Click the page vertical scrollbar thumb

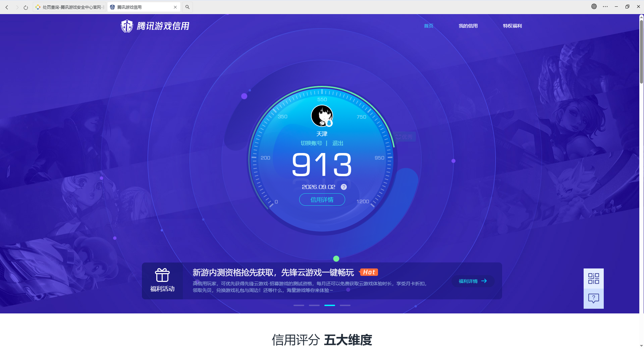(x=641, y=51)
